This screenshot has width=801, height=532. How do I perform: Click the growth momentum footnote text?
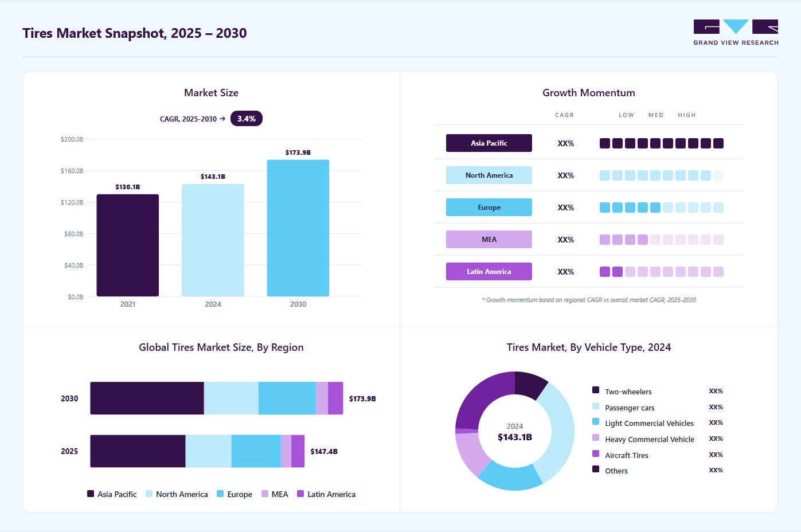point(589,300)
